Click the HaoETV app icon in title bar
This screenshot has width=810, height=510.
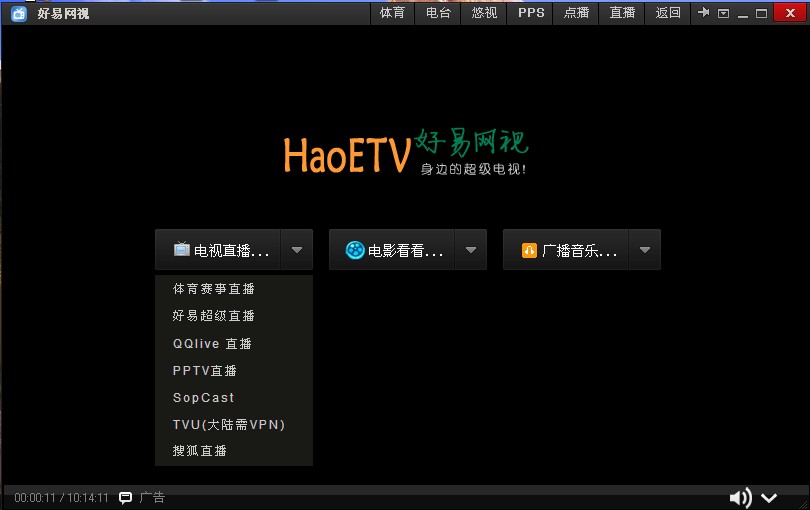click(19, 13)
